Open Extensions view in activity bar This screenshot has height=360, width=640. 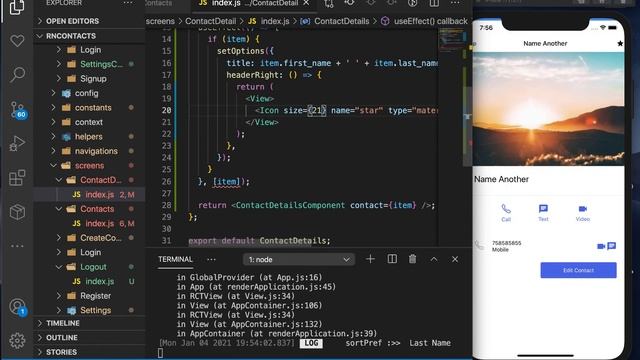point(17,178)
